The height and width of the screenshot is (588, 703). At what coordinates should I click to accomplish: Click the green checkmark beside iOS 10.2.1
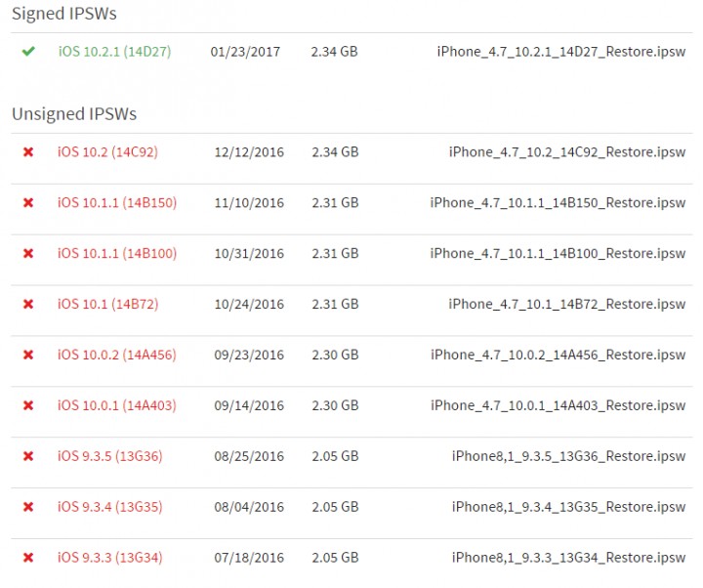click(x=28, y=51)
